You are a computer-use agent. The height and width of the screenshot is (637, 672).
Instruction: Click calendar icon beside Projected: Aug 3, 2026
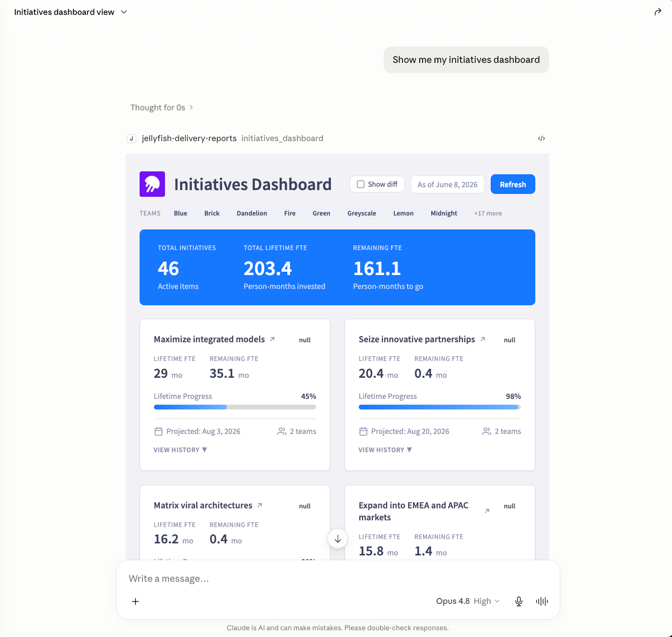[x=158, y=432]
